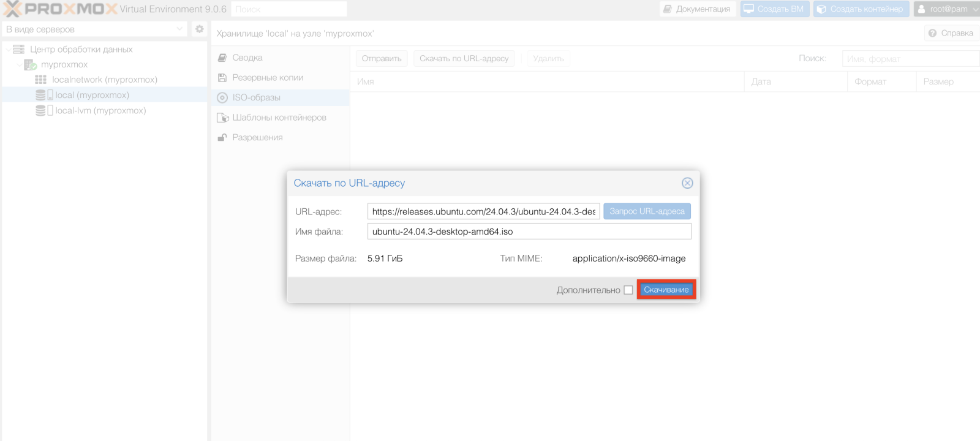
Task: Click the application/x-iso9660-image MIME value
Action: click(x=629, y=258)
